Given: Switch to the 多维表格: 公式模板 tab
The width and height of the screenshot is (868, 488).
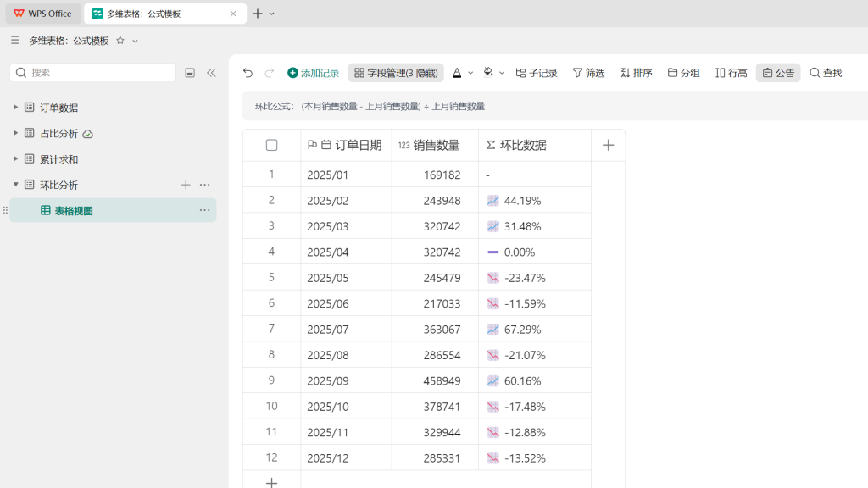Looking at the screenshot, I should coord(164,14).
